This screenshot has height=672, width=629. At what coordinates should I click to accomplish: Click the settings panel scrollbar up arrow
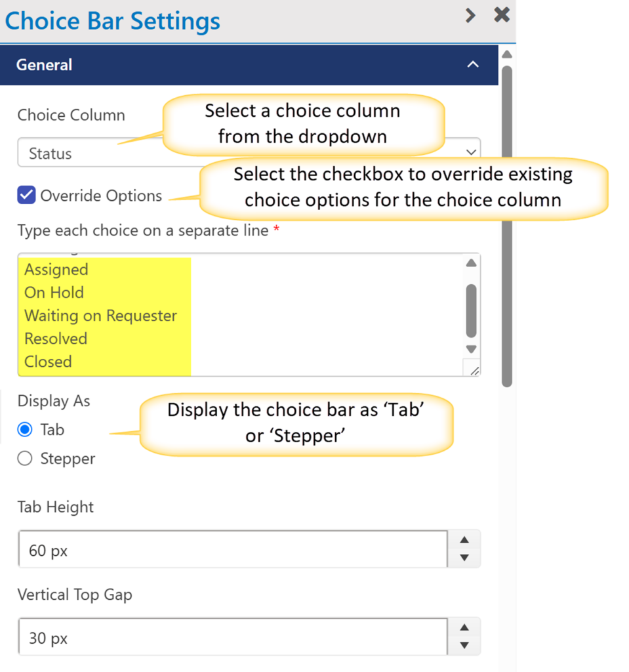[506, 54]
